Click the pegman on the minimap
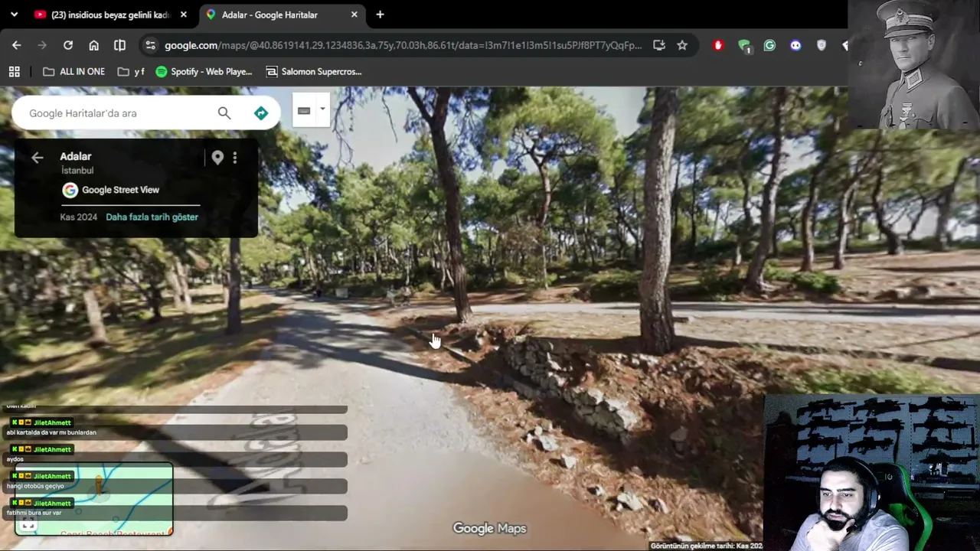The width and height of the screenshot is (980, 551). click(99, 484)
